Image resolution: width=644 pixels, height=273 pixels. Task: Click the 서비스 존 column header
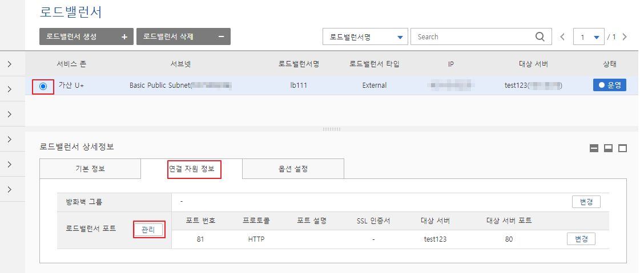(71, 64)
